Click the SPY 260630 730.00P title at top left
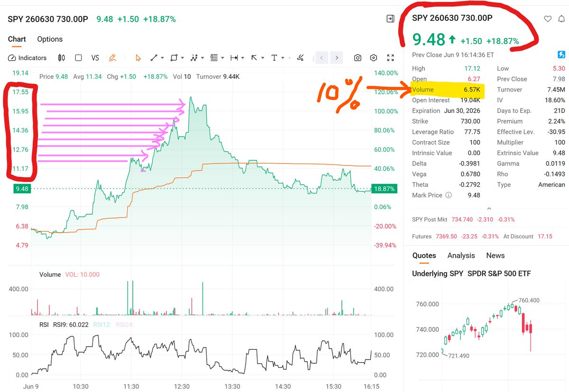This screenshot has width=569, height=392. point(48,19)
